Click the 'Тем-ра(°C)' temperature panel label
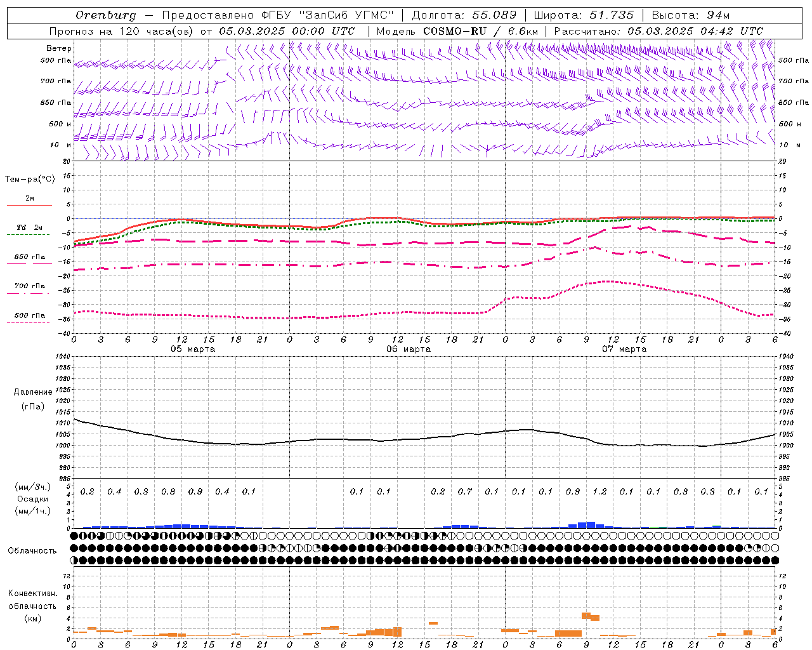Viewport: 812px width, 650px height. coord(30,180)
